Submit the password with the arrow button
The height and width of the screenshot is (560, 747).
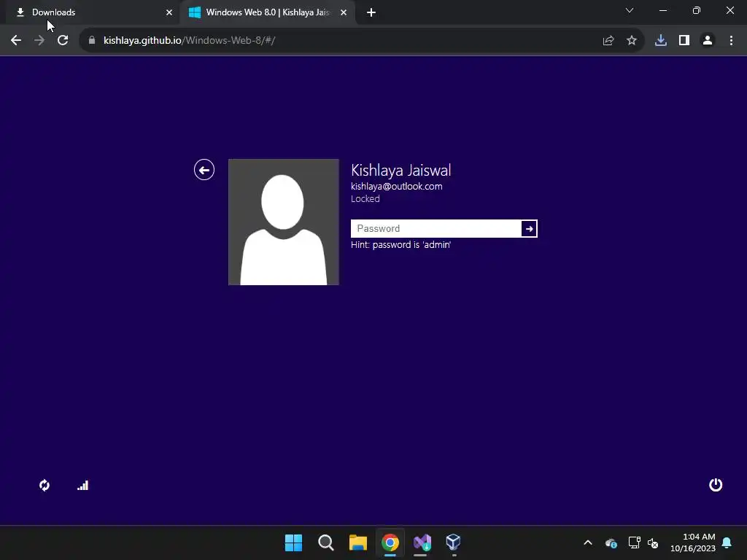[529, 228]
